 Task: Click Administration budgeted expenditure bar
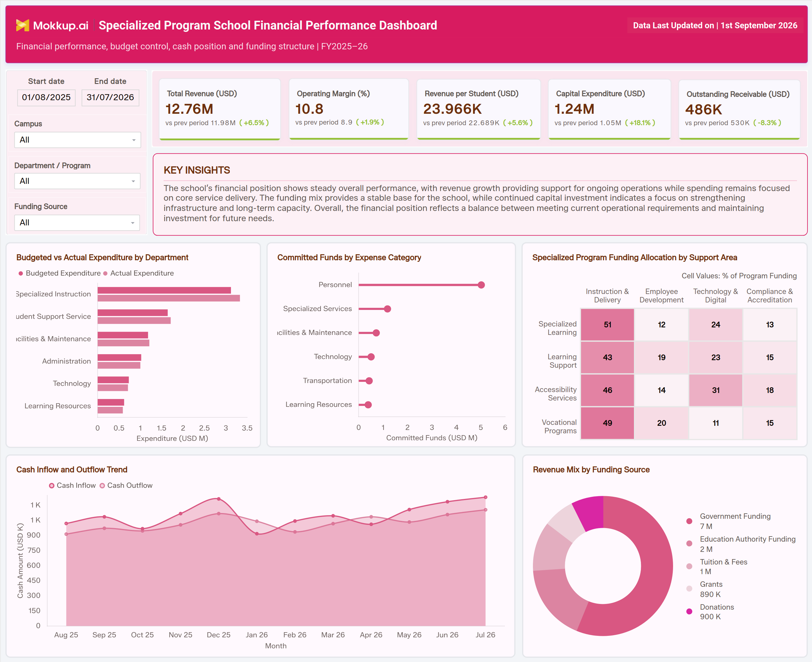119,357
